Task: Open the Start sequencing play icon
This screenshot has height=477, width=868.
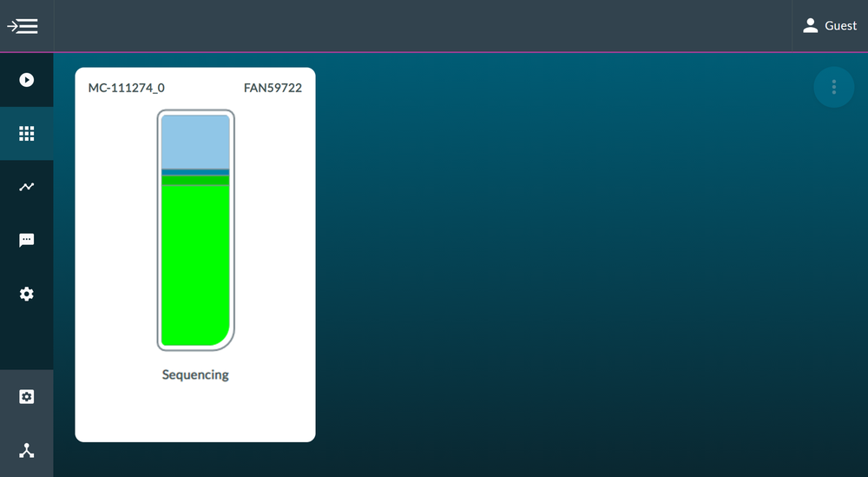Action: click(x=27, y=80)
